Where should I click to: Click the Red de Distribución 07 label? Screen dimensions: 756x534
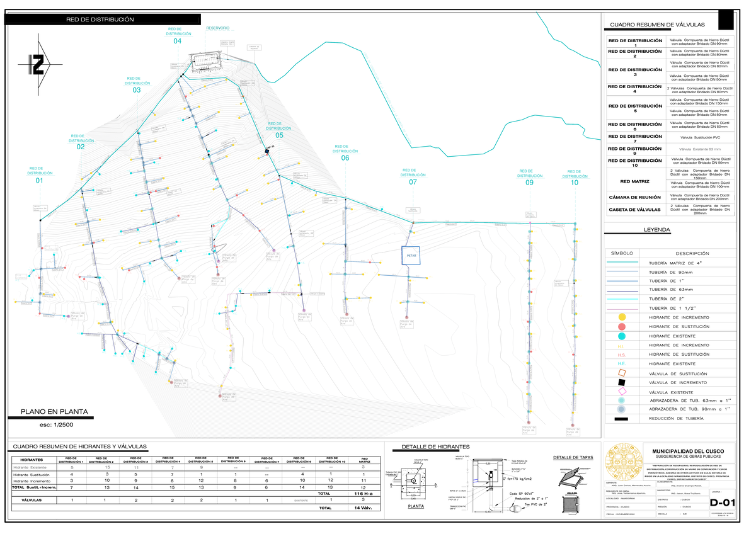click(x=413, y=177)
